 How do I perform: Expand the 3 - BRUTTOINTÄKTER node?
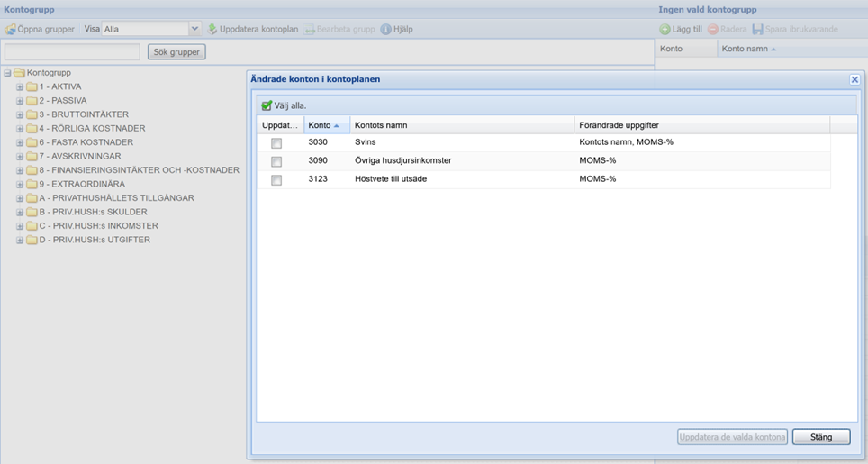pos(20,114)
